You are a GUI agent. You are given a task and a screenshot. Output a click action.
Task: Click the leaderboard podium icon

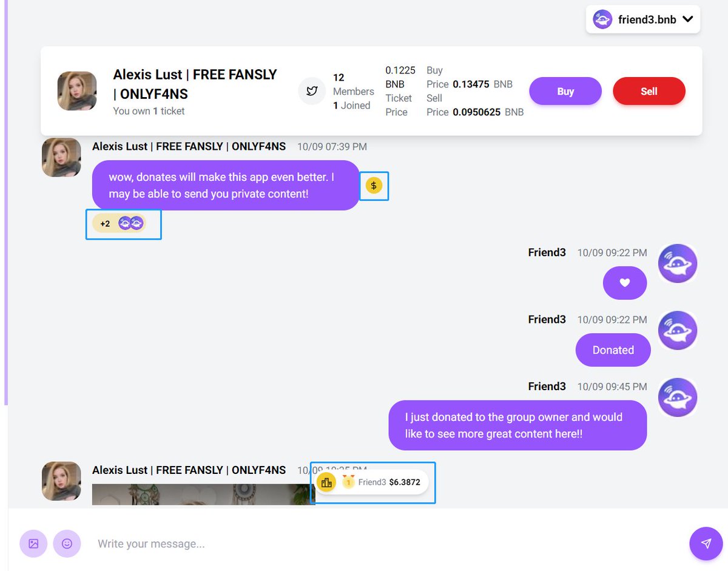326,482
